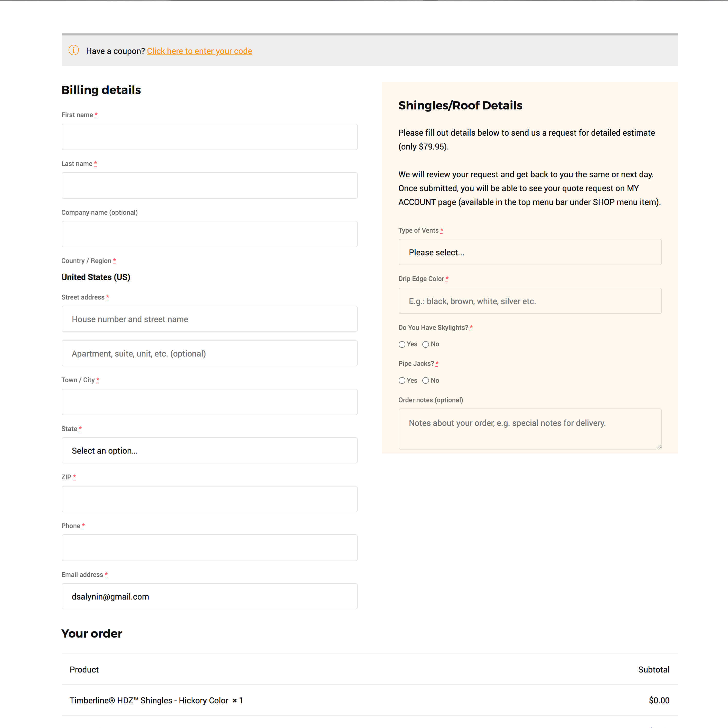Click the ZIP code field
The width and height of the screenshot is (728, 728).
[x=209, y=499]
